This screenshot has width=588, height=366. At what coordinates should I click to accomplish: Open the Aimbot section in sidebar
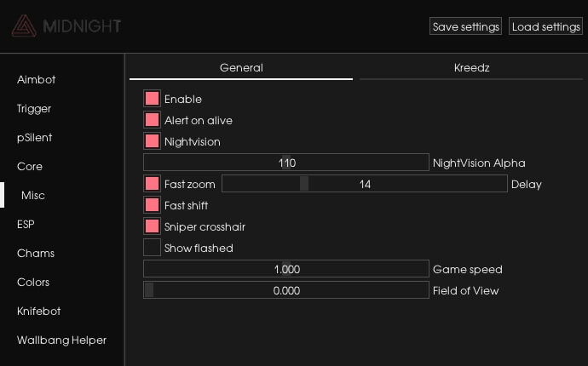coord(36,79)
